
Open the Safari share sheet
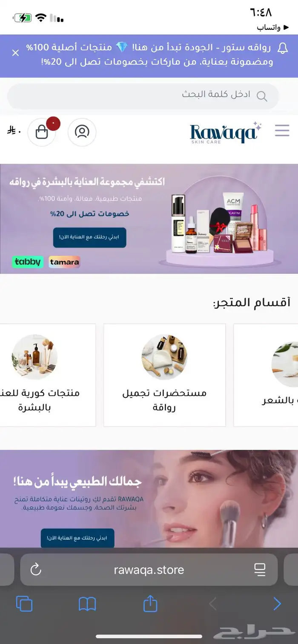click(150, 604)
